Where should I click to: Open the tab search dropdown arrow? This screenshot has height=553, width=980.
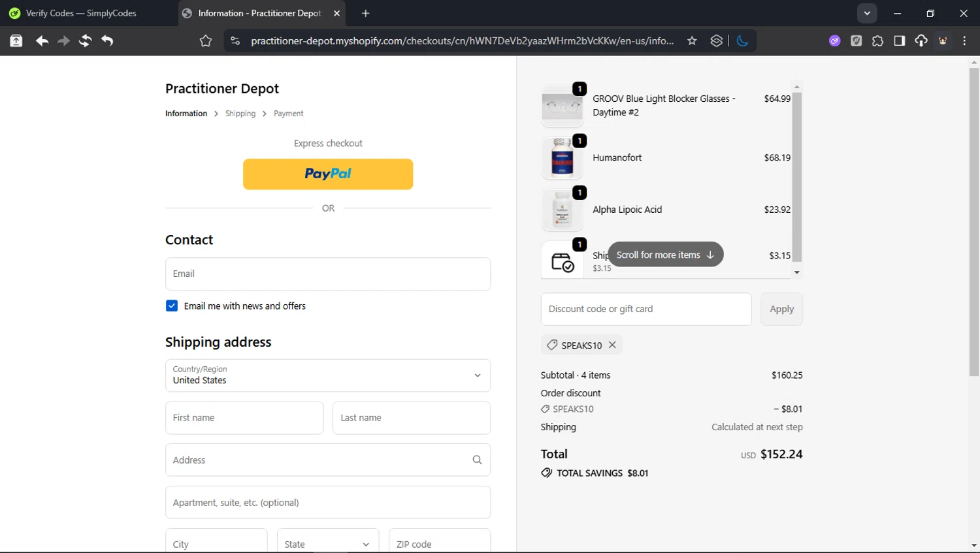[x=867, y=13]
